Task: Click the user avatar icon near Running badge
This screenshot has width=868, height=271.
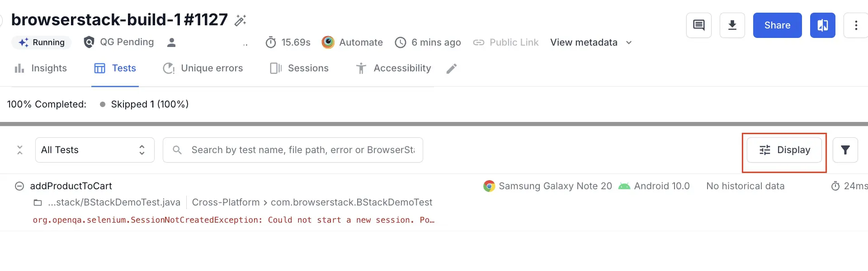Action: 171,42
